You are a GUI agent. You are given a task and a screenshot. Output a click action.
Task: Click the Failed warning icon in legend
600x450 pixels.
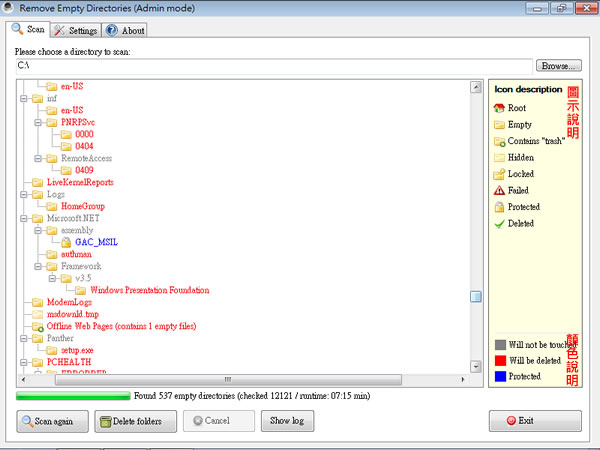(x=499, y=190)
